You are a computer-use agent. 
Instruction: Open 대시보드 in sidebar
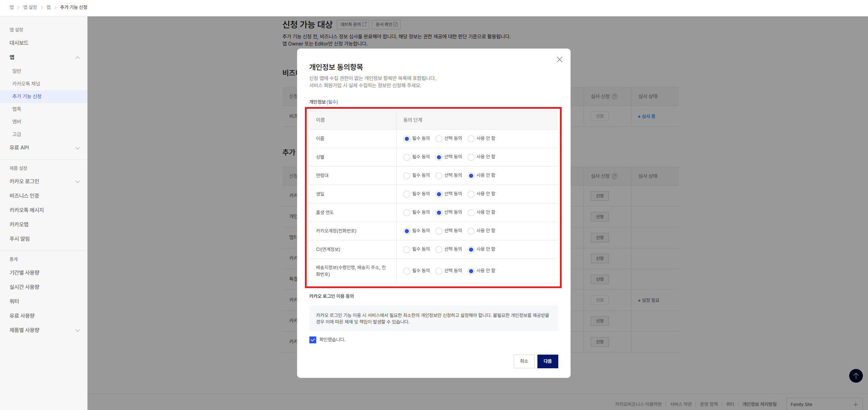[19, 43]
